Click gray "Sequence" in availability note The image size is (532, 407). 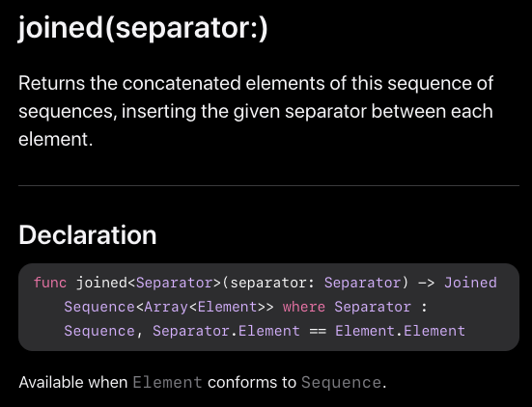[x=342, y=383]
